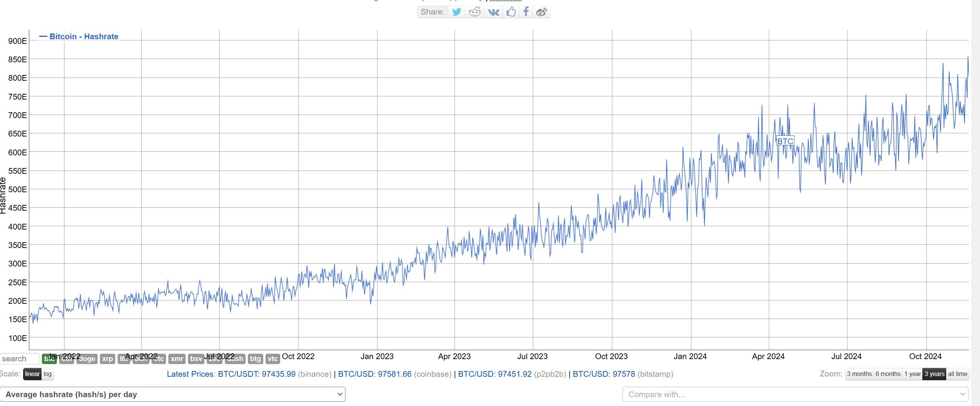980x406 pixels.
Task: Click the coin search field
Action: [19, 359]
